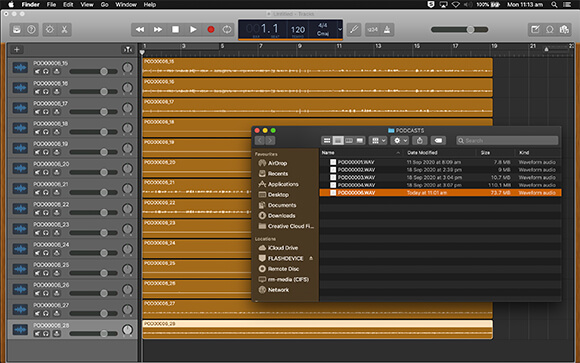Image resolution: width=580 pixels, height=363 pixels.
Task: Sort Finder list by Kind column
Action: click(538, 152)
